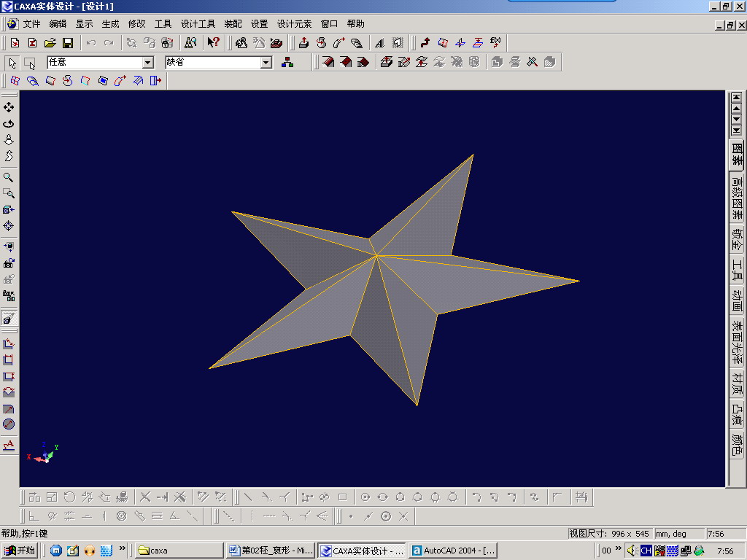Click the f(x) formula icon in toolbar
Image resolution: width=747 pixels, height=560 pixels.
coord(496,43)
